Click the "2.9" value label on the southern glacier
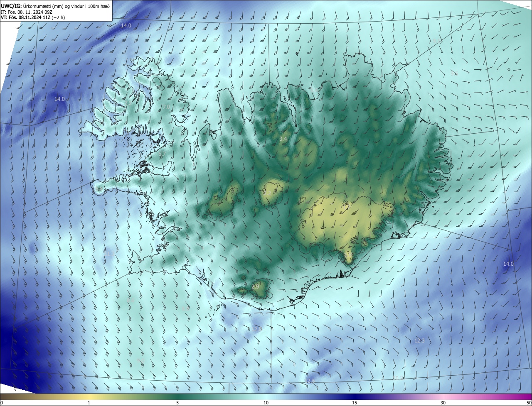The height and width of the screenshot is (406, 532). coord(255,286)
